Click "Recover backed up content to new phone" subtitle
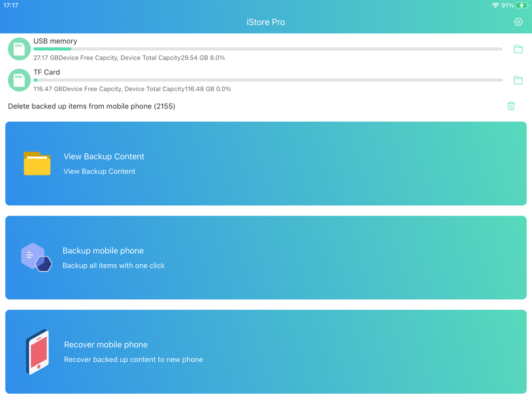The width and height of the screenshot is (532, 399). tap(134, 360)
